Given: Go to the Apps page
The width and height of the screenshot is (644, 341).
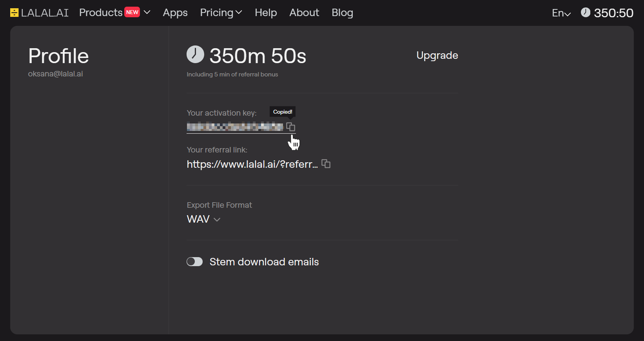Looking at the screenshot, I should (175, 13).
